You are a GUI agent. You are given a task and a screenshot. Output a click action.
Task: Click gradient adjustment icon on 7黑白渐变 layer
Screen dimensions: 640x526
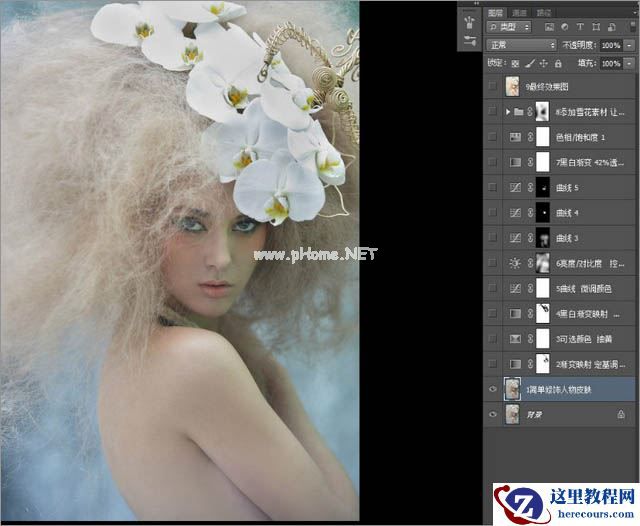(x=515, y=162)
